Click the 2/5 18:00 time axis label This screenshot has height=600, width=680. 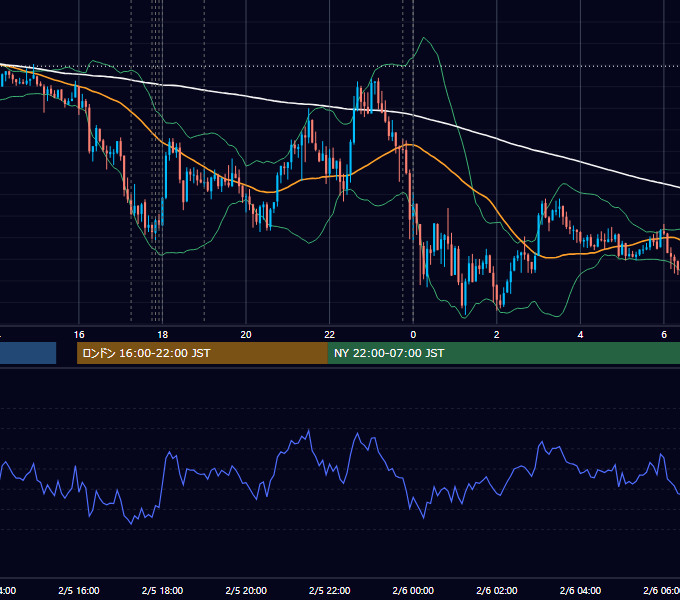click(163, 590)
